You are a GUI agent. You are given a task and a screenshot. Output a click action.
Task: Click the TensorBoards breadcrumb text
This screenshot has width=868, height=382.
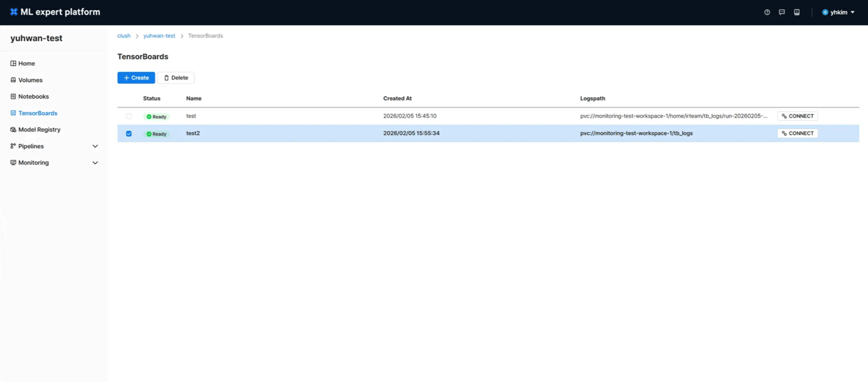[x=205, y=36]
